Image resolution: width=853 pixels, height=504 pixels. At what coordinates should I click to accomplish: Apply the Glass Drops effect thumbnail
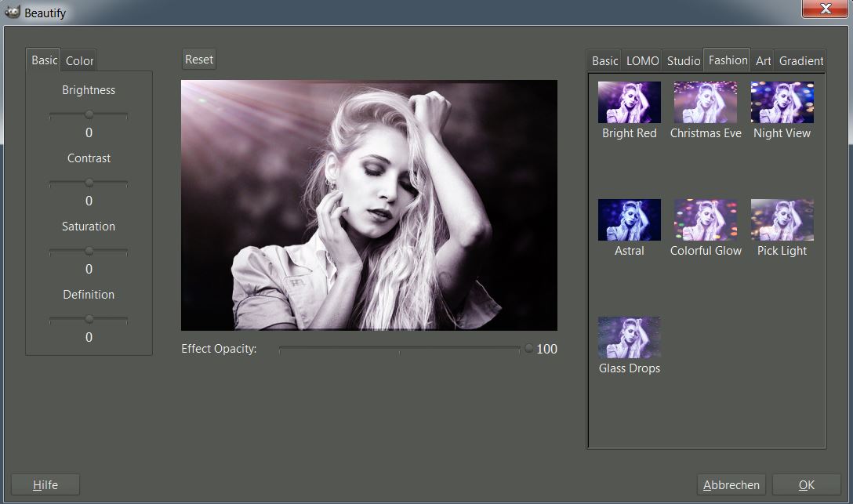(629, 338)
